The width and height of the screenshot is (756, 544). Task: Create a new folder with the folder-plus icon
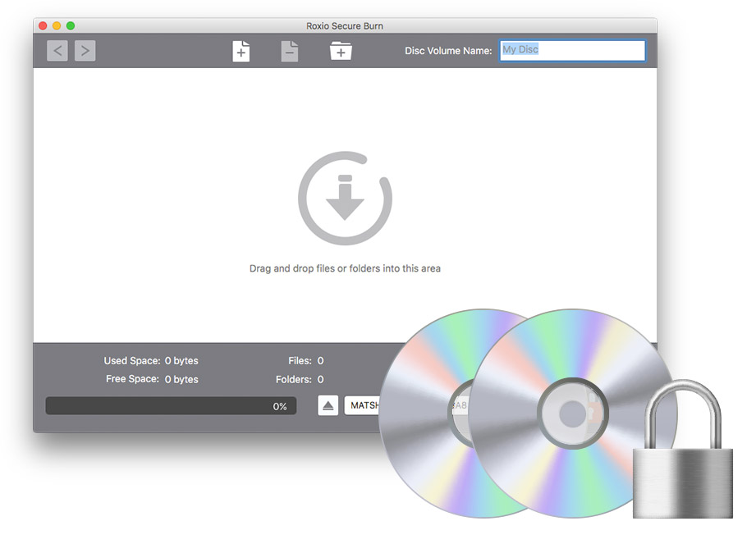coord(341,51)
